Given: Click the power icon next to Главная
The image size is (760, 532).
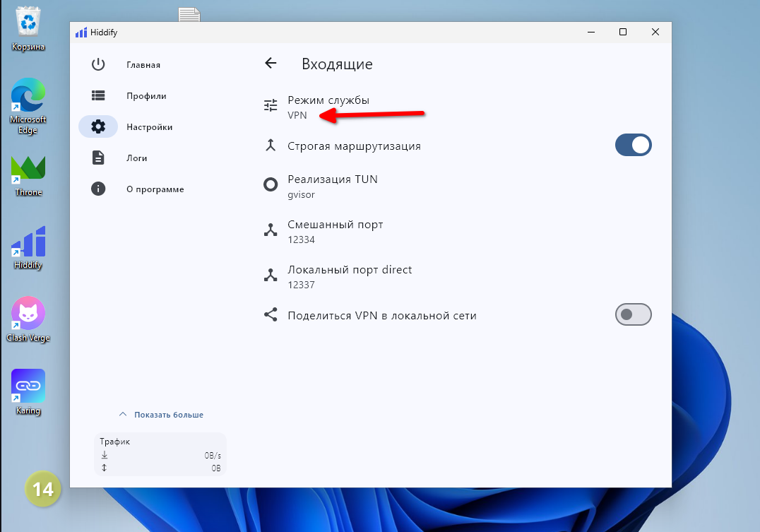Looking at the screenshot, I should (x=98, y=64).
